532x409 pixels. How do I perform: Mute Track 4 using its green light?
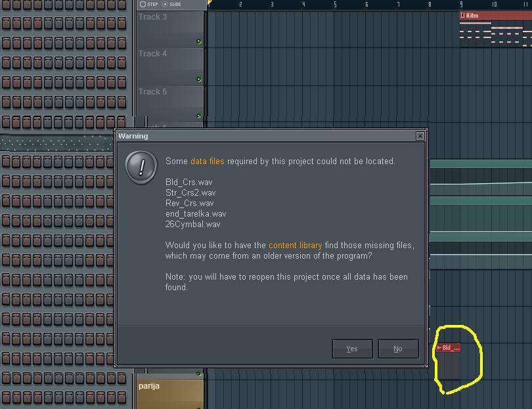[199, 79]
